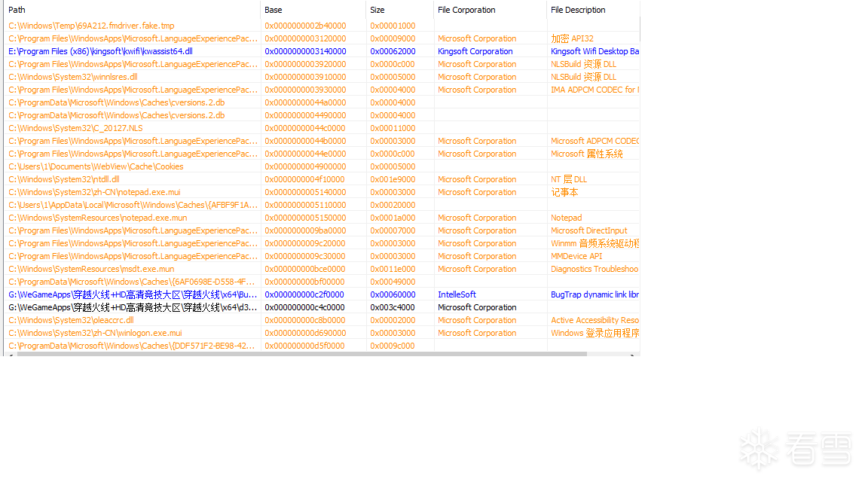Select the WeGameApps path ending in \d3…

tap(133, 307)
